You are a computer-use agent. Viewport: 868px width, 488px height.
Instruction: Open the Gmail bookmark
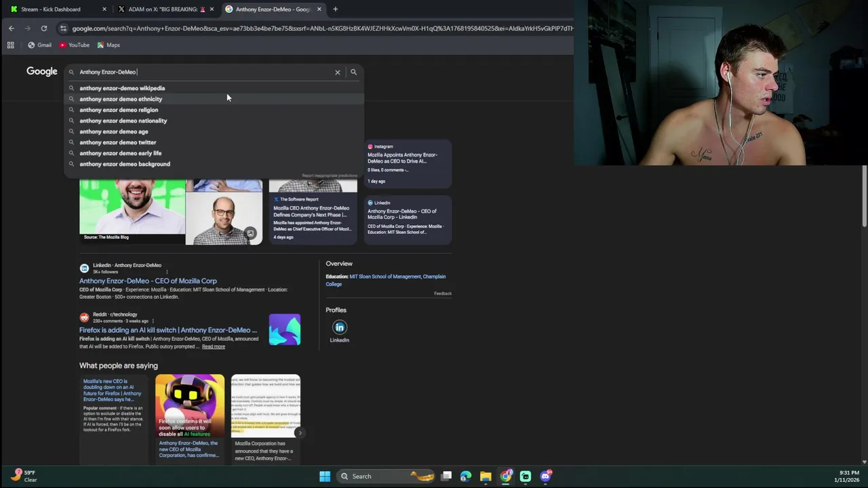coord(39,45)
